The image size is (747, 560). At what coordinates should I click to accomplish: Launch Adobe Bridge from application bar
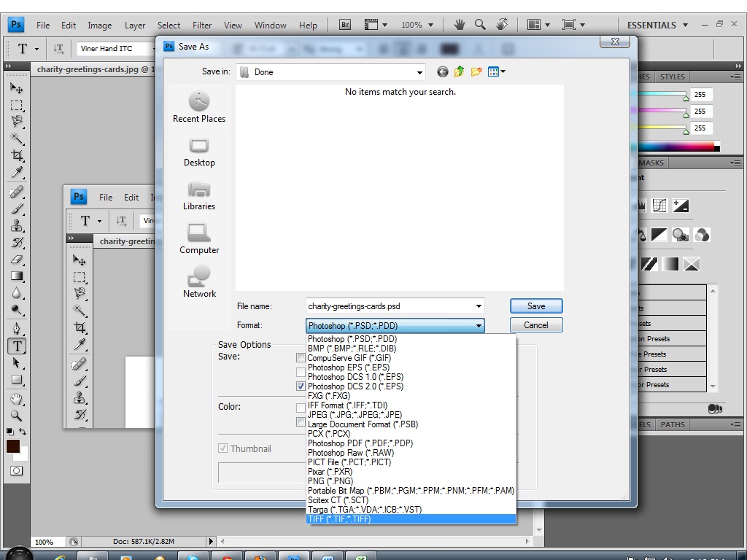pyautogui.click(x=345, y=25)
